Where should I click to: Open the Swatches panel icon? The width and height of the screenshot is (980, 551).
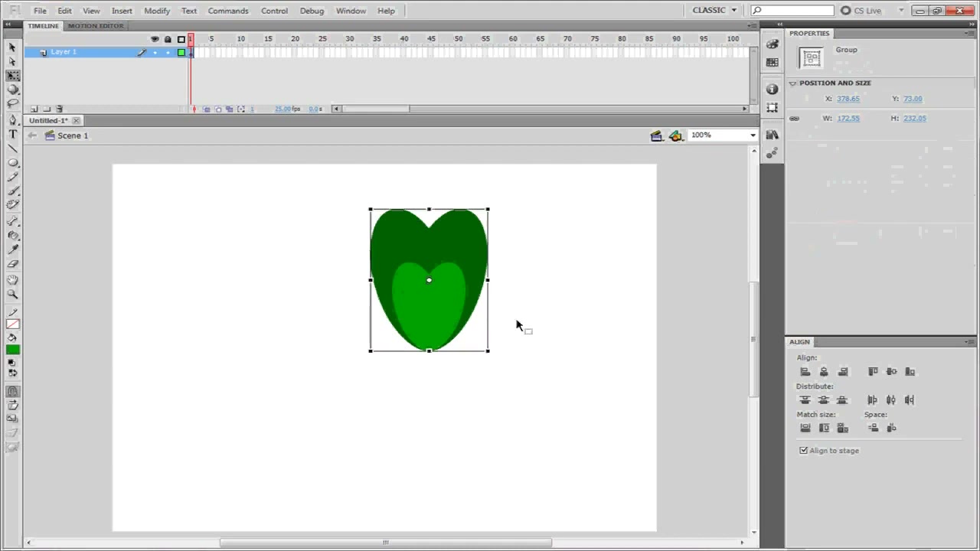[772, 63]
